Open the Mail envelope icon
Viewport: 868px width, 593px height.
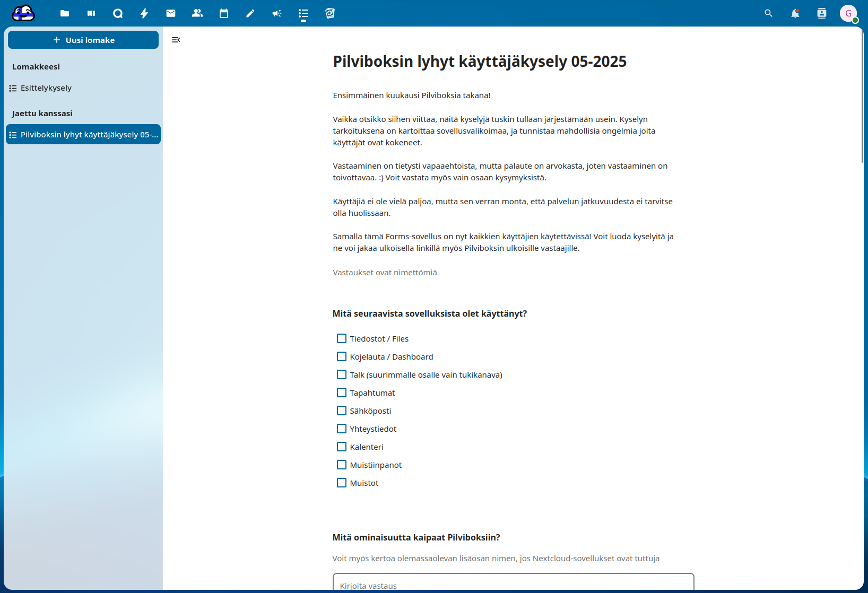pyautogui.click(x=171, y=13)
